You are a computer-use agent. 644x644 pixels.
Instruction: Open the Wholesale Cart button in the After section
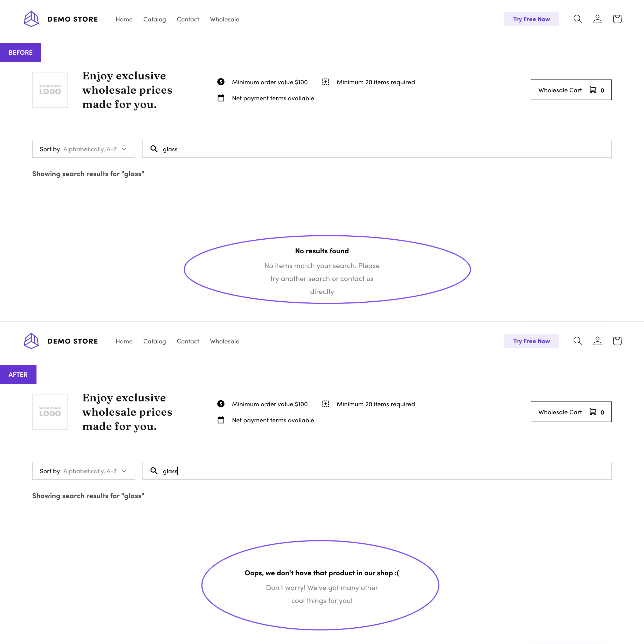pos(571,412)
